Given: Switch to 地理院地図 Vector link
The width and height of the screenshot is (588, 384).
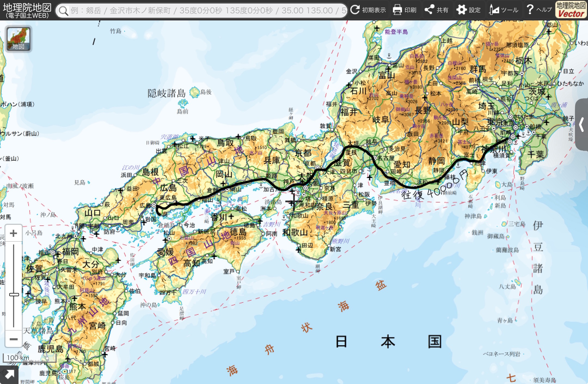Looking at the screenshot, I should 571,10.
